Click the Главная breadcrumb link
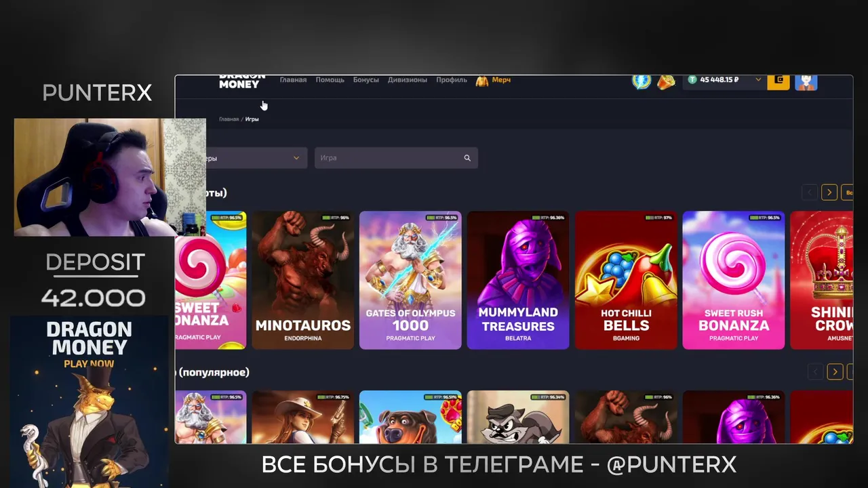Screen dimensions: 868x488 (x=229, y=119)
